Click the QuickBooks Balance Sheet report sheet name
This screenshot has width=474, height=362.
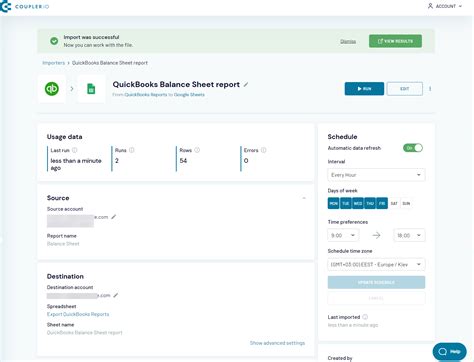85,333
